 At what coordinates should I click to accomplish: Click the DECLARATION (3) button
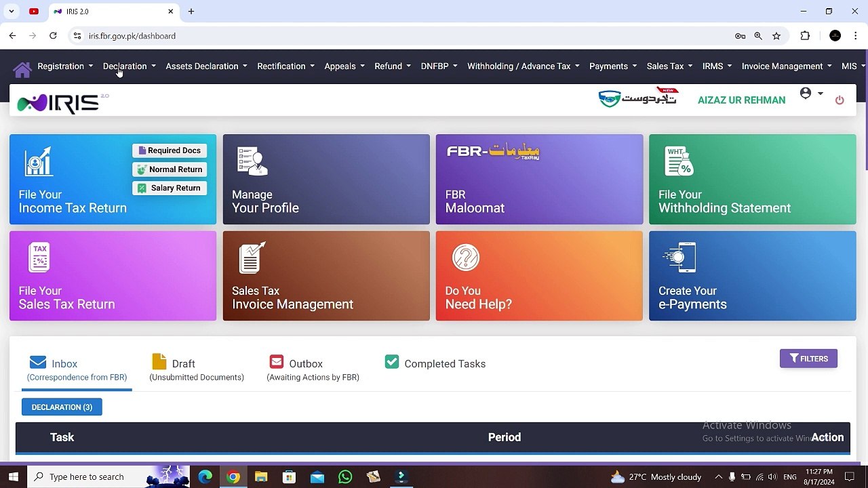(x=62, y=407)
